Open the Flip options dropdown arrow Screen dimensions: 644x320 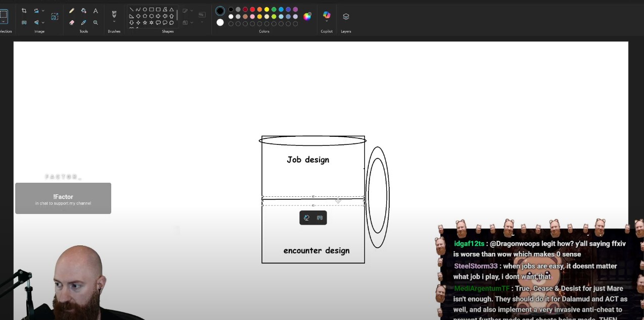[43, 22]
